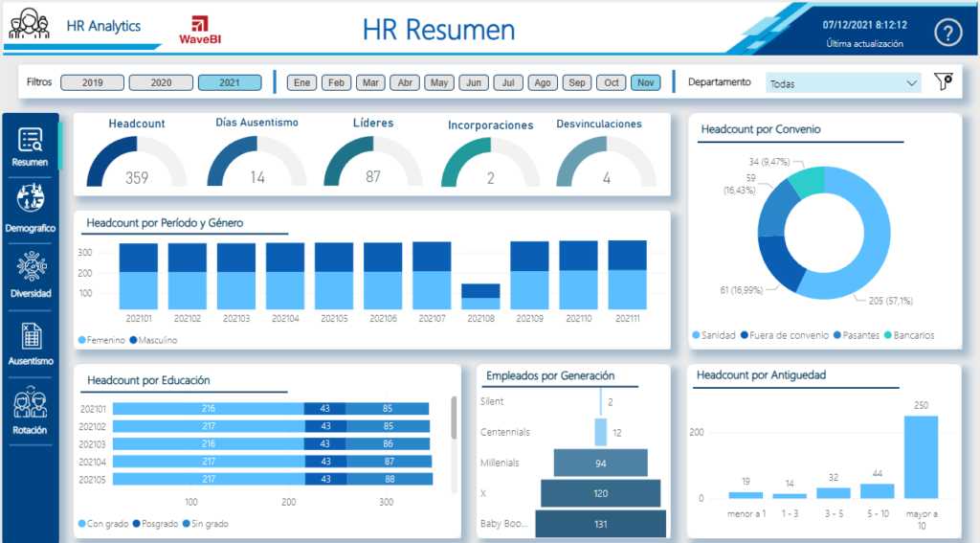Screen dimensions: 980x543
Task: Click the Headcount por Convenio title
Action: 761,129
